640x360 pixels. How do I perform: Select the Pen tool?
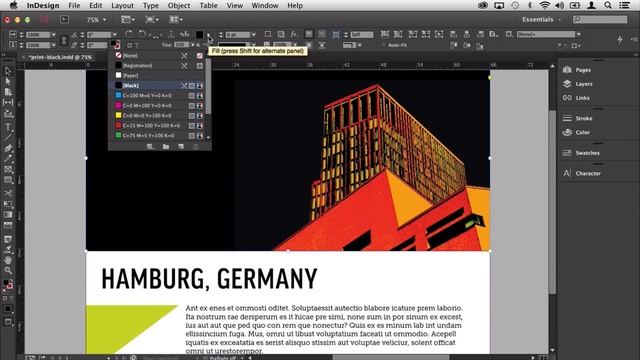click(8, 148)
